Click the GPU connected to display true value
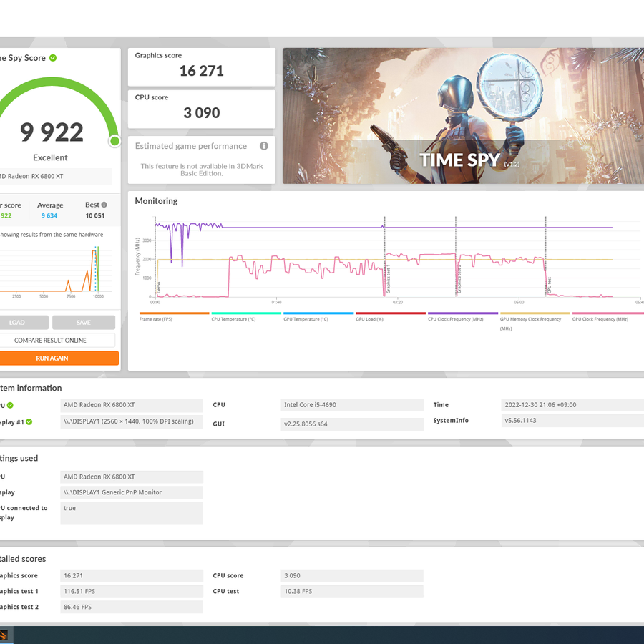644x644 pixels. [x=132, y=513]
